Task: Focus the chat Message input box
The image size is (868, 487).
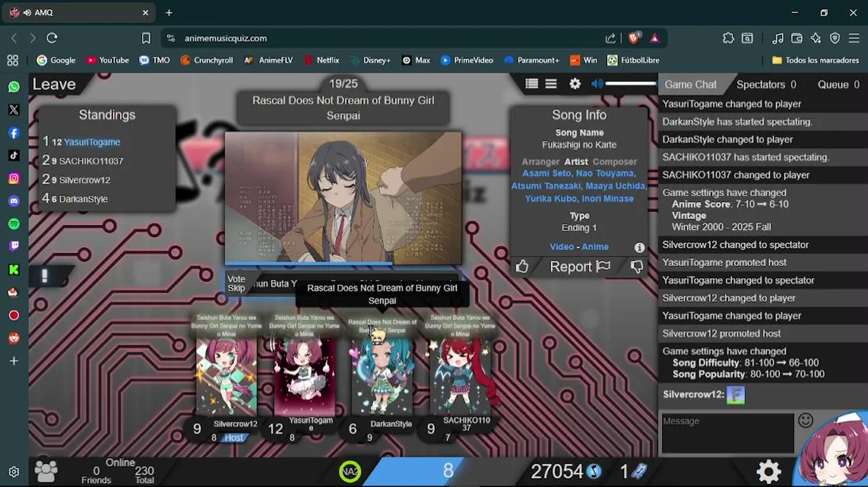Action: [727, 433]
